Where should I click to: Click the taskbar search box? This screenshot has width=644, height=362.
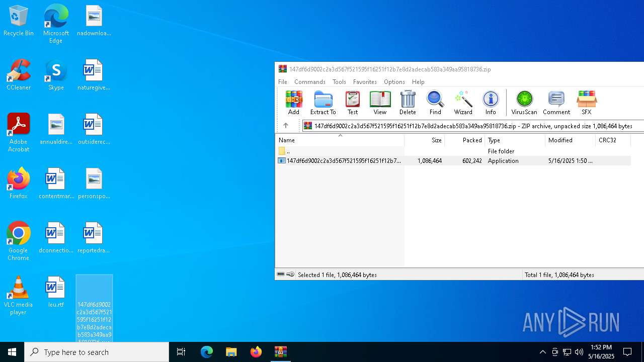[97, 352]
